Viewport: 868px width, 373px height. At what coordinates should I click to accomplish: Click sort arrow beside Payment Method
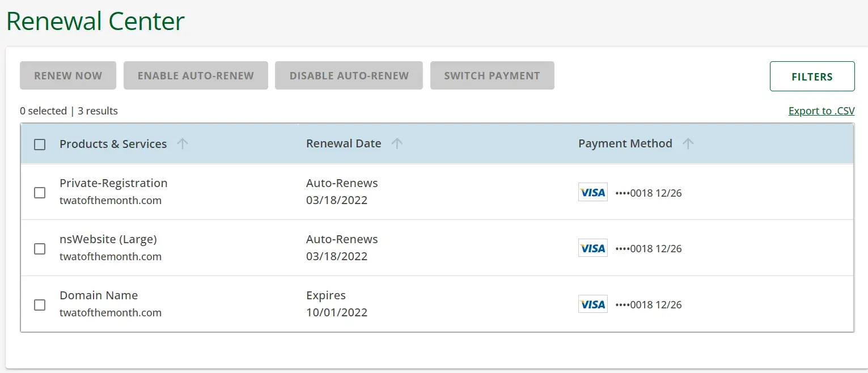click(x=688, y=144)
